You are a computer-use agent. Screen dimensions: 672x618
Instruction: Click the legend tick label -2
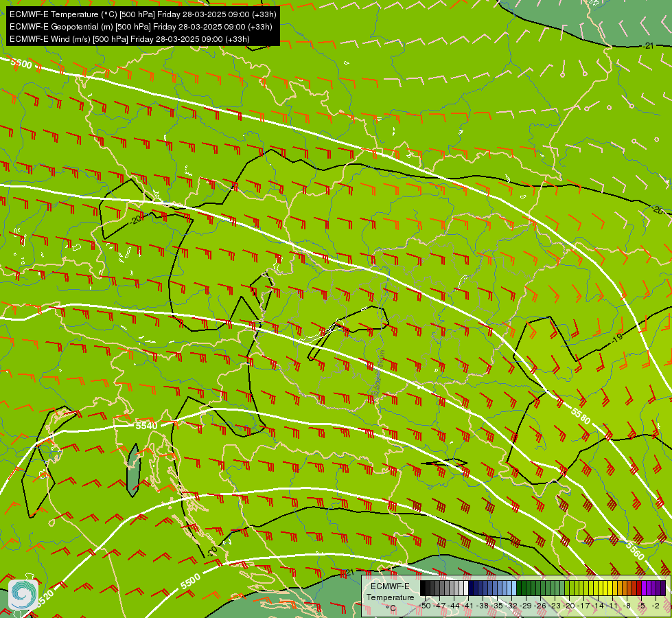(656, 606)
